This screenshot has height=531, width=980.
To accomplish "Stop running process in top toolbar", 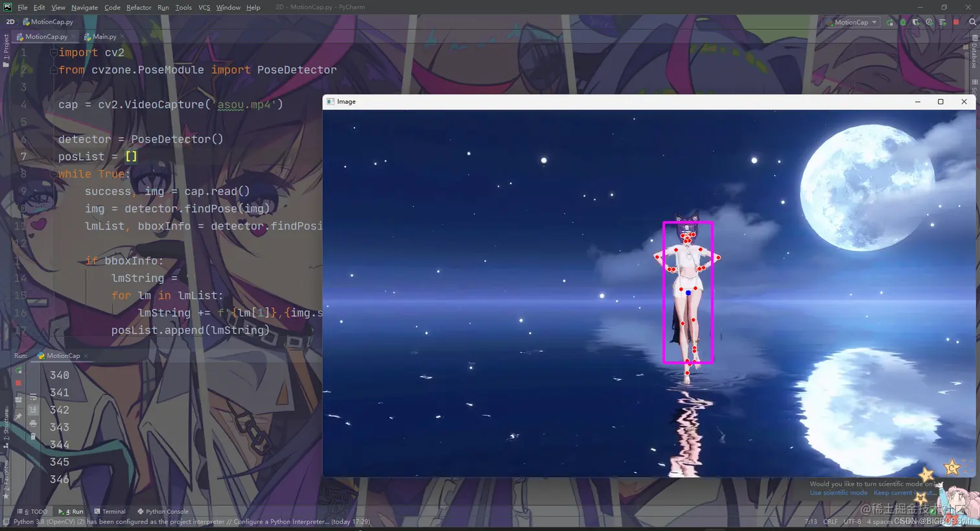I will pos(955,22).
